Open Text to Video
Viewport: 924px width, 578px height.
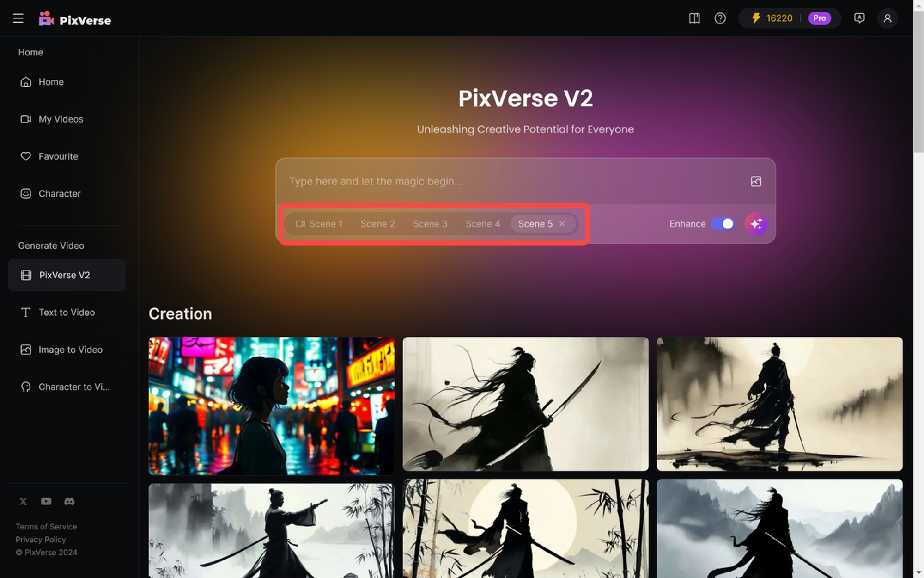click(67, 313)
